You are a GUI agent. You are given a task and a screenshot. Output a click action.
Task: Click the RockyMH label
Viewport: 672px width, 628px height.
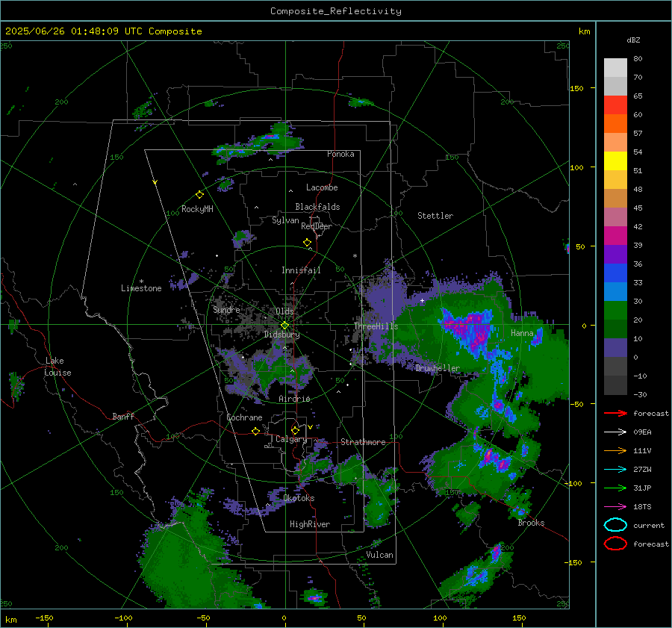[197, 209]
